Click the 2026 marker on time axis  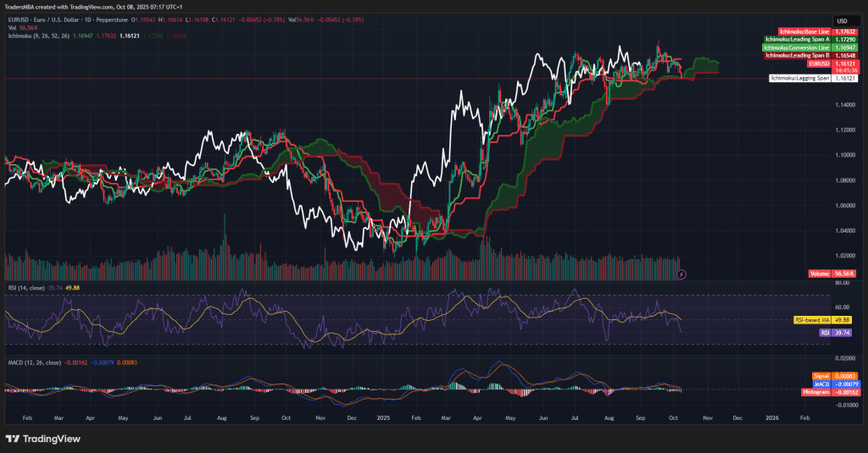point(772,418)
